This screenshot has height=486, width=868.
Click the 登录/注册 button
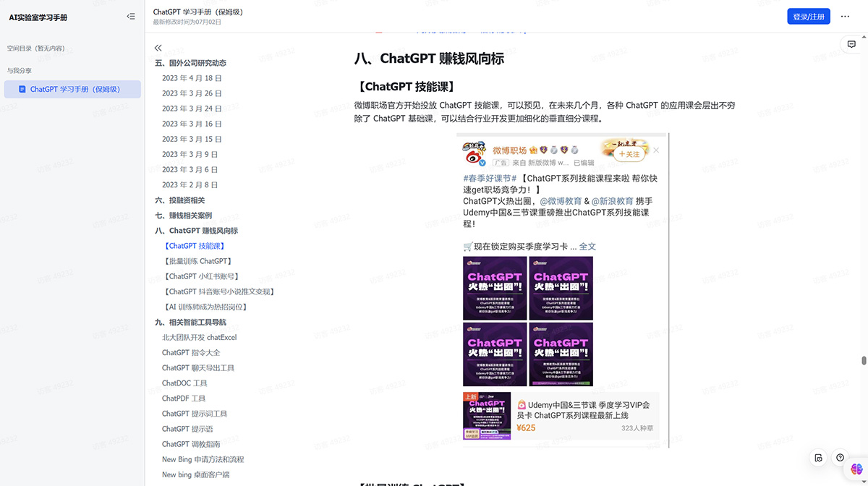809,16
